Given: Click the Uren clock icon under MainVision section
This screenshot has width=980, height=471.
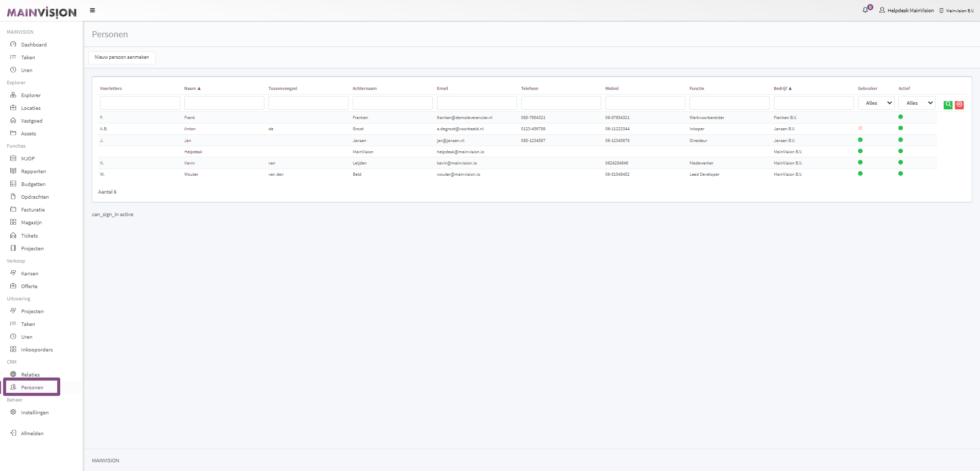Looking at the screenshot, I should coord(13,70).
